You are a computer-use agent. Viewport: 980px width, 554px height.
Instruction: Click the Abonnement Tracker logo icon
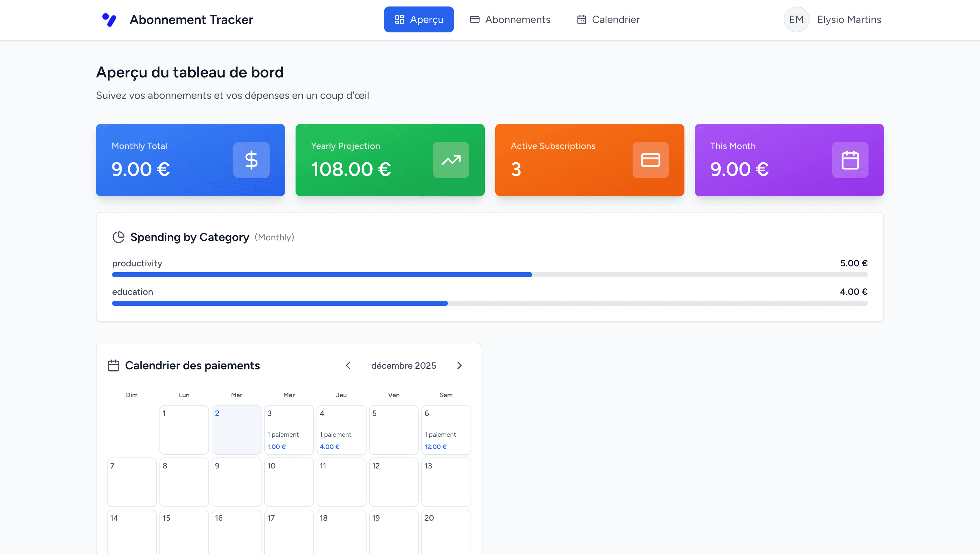pos(109,19)
